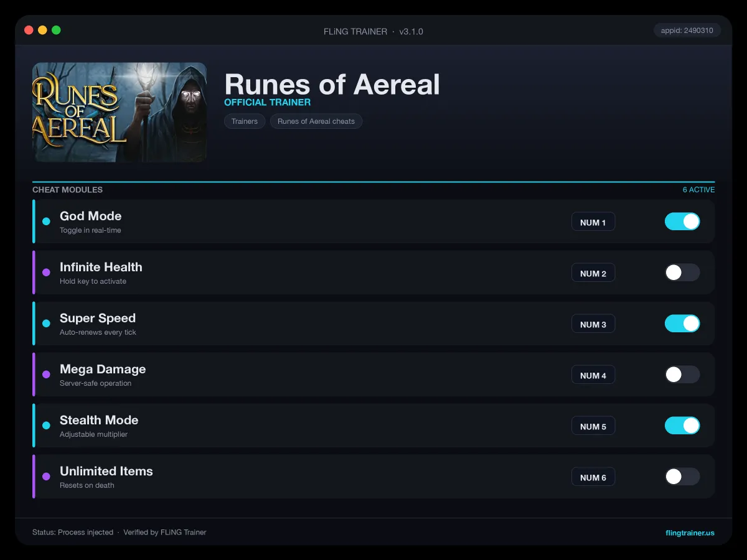Open the Trainers tag
The width and height of the screenshot is (747, 560).
pyautogui.click(x=245, y=121)
